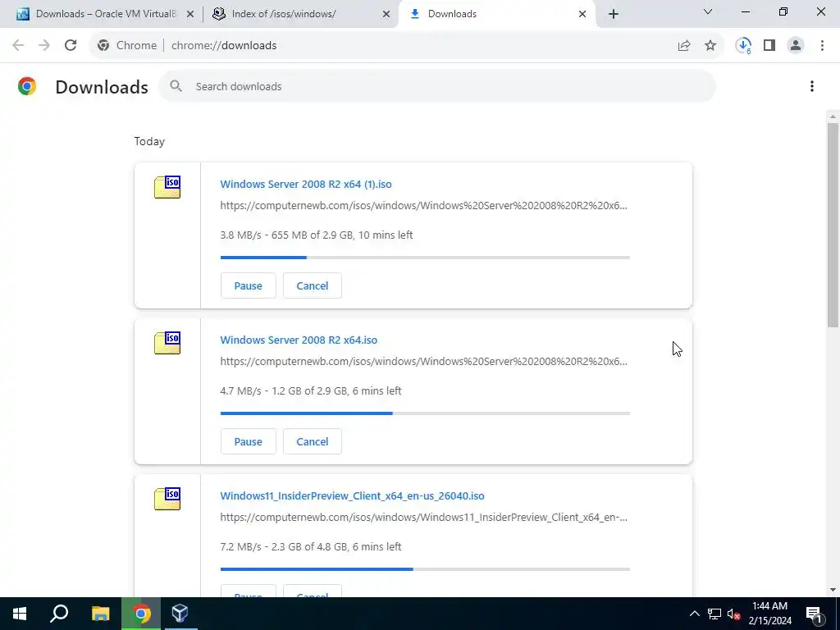
Task: Click source URL of Windows Server 2008 R2 x64 (1).iso
Action: (424, 205)
